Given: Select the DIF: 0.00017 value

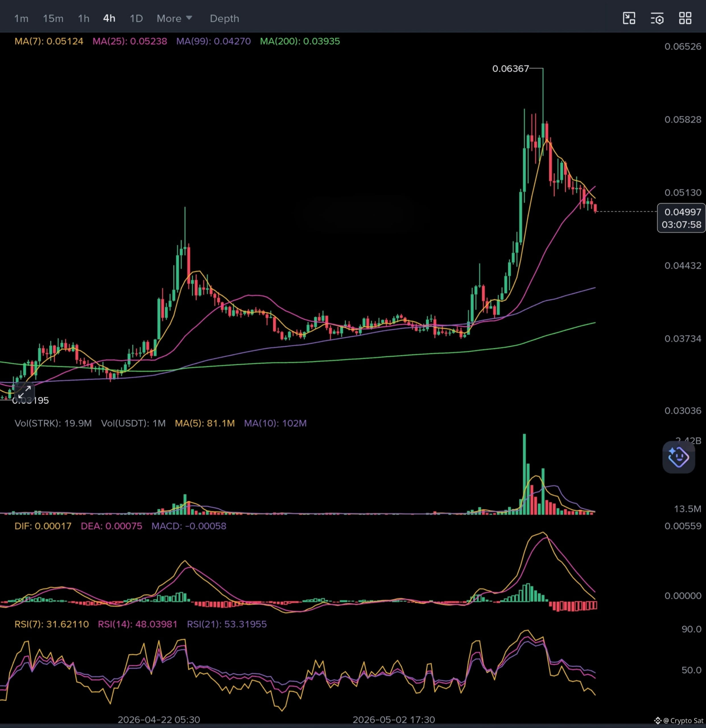Looking at the screenshot, I should click(43, 526).
